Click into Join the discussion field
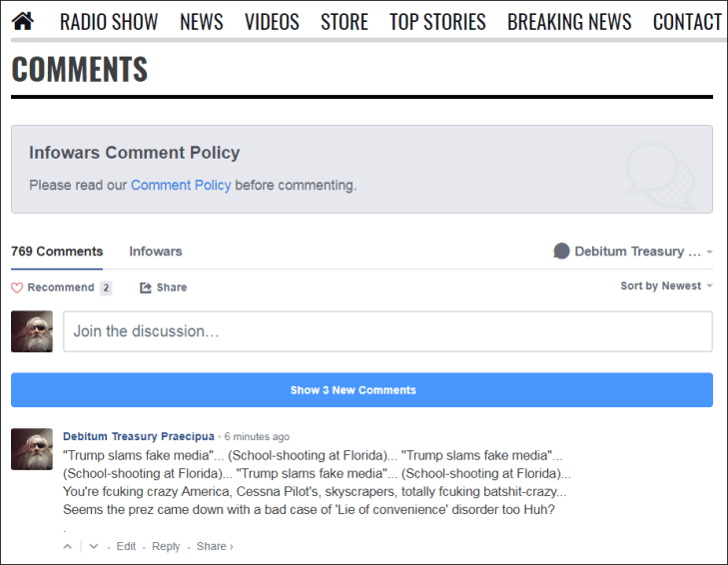728x565 pixels. pos(387,331)
